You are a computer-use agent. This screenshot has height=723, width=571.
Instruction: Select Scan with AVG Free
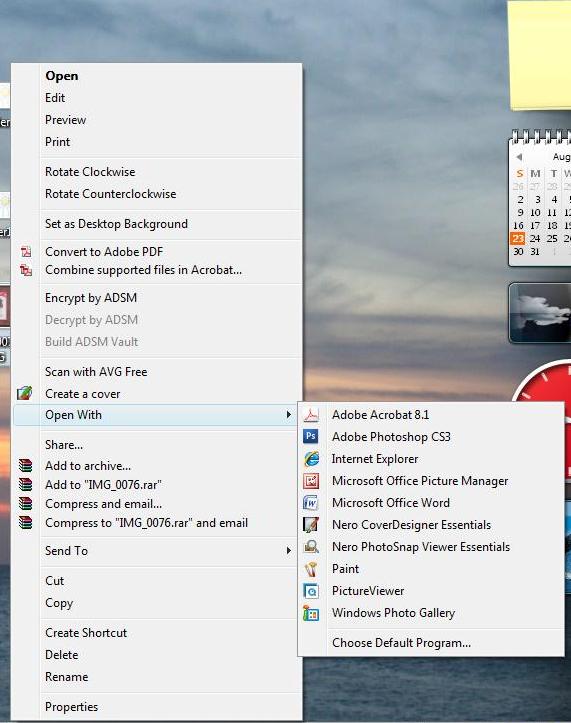click(96, 372)
